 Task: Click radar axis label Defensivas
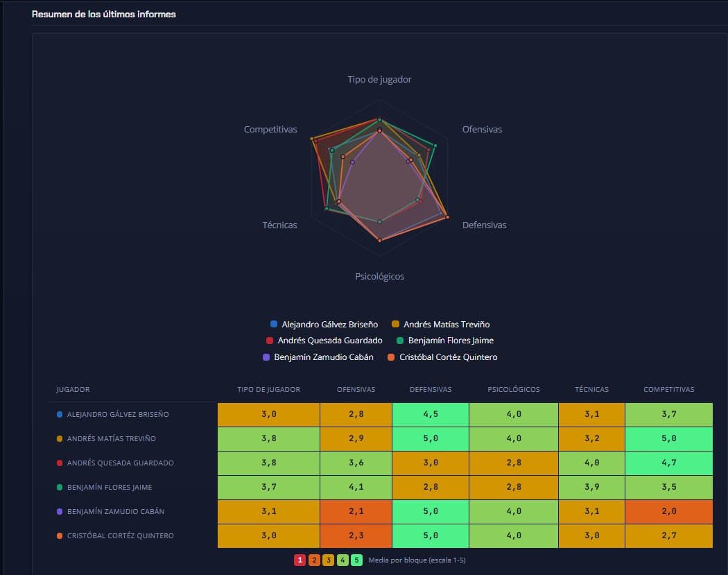484,225
